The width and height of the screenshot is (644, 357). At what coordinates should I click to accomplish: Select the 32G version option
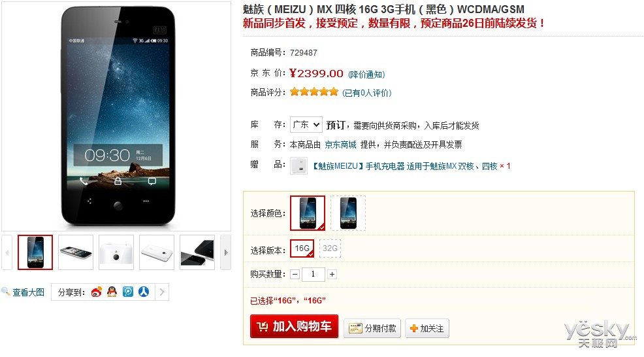click(330, 248)
